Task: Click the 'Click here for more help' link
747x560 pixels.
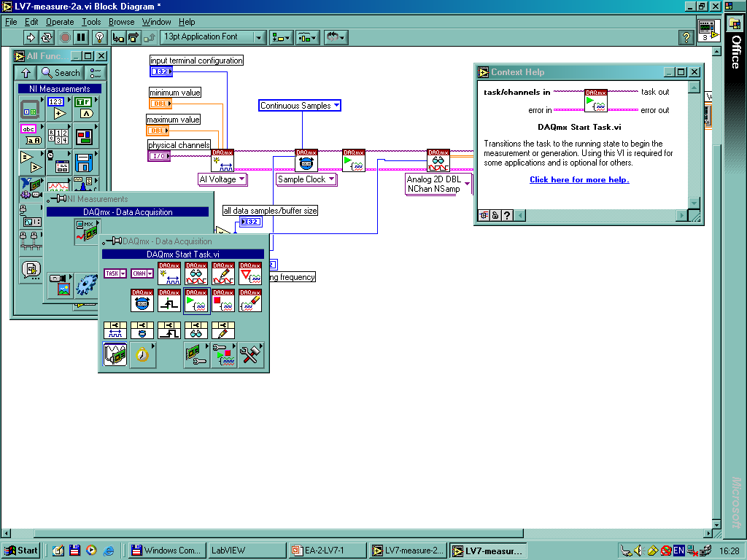Action: pyautogui.click(x=579, y=179)
